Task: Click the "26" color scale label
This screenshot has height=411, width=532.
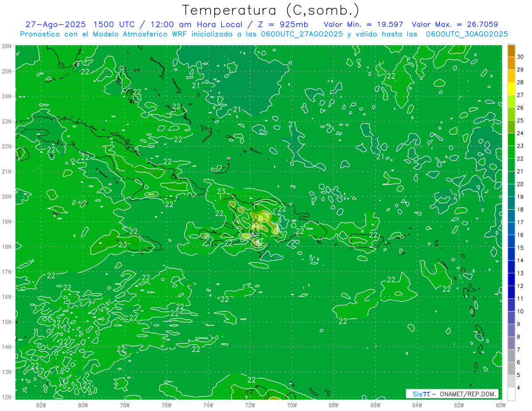Action: tap(520, 107)
